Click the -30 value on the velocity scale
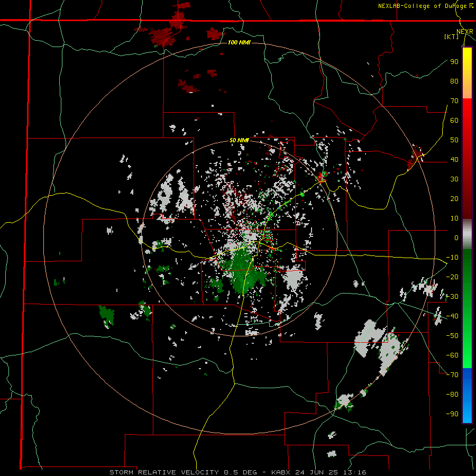 tap(452, 296)
